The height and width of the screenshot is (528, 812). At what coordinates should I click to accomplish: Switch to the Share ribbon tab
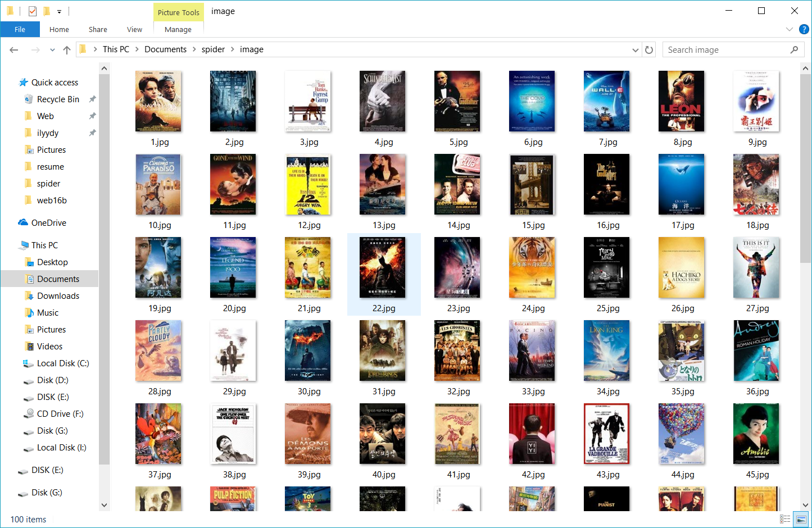(98, 30)
